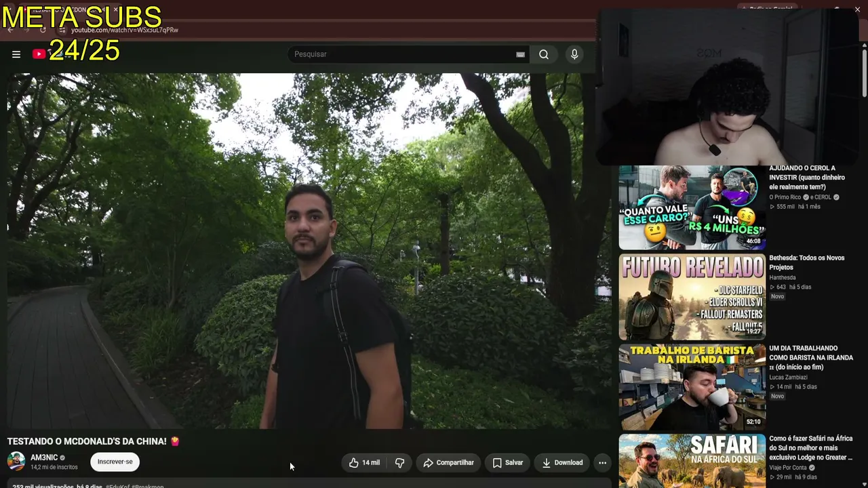
Task: Open the AM3NIC channel avatar
Action: (x=16, y=462)
